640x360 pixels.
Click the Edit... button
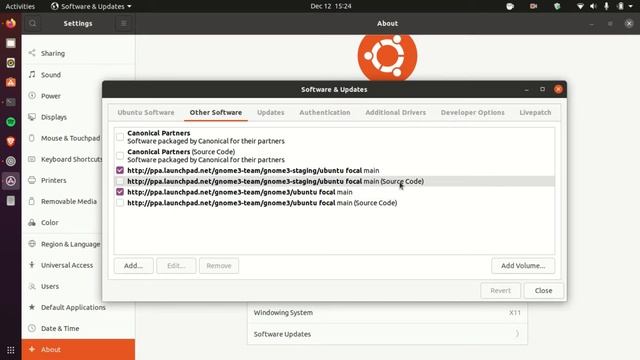[x=176, y=266]
